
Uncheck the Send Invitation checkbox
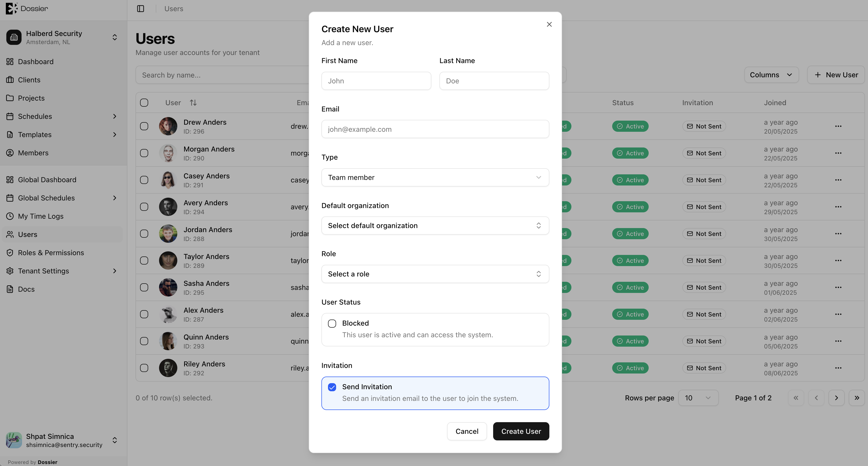332,387
